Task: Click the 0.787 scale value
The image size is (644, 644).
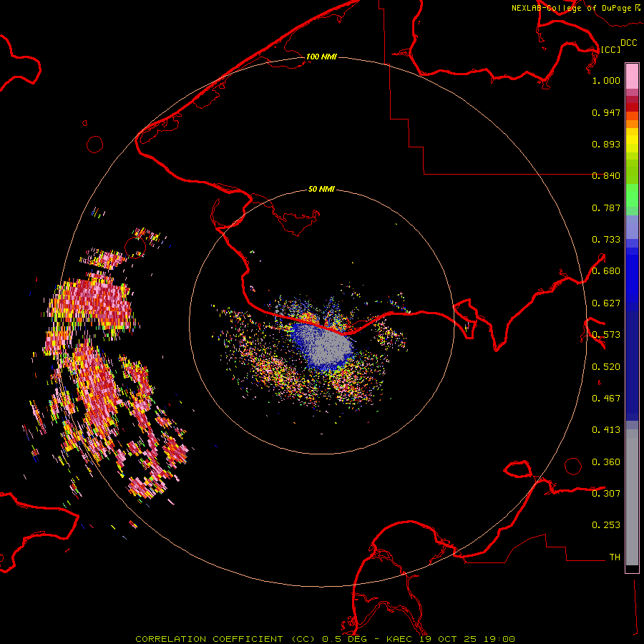Action: [606, 208]
